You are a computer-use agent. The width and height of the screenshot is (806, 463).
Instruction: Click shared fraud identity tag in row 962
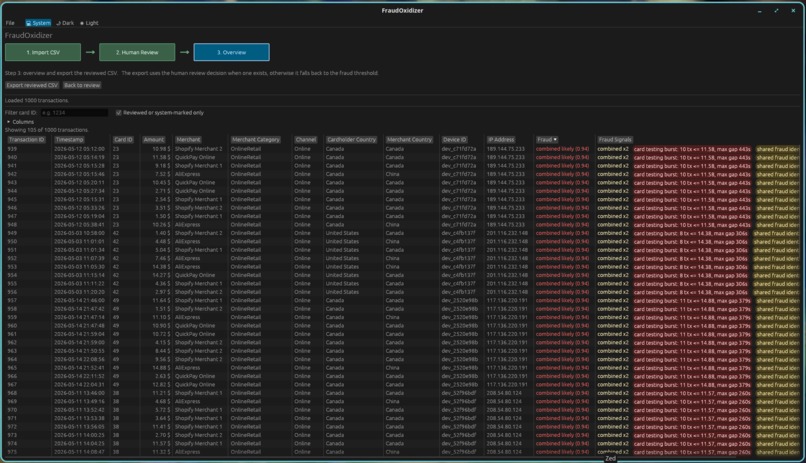click(778, 343)
